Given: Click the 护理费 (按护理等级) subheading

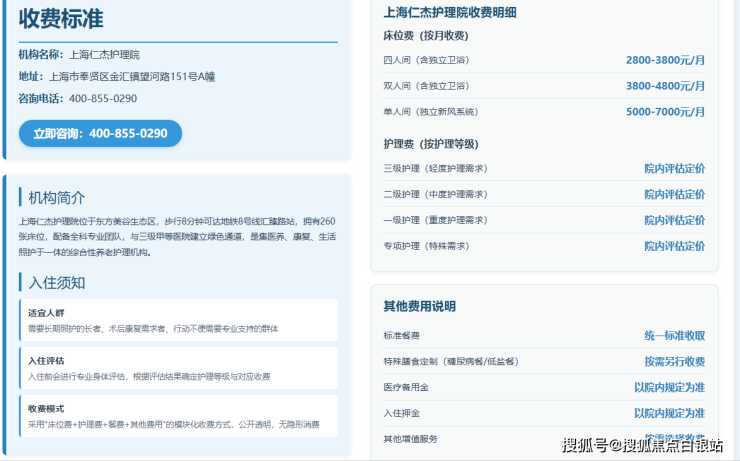Looking at the screenshot, I should point(431,144).
